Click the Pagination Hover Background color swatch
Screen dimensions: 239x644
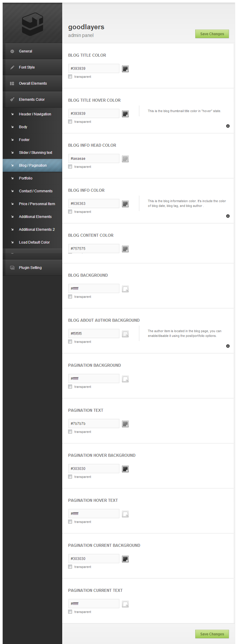point(125,469)
